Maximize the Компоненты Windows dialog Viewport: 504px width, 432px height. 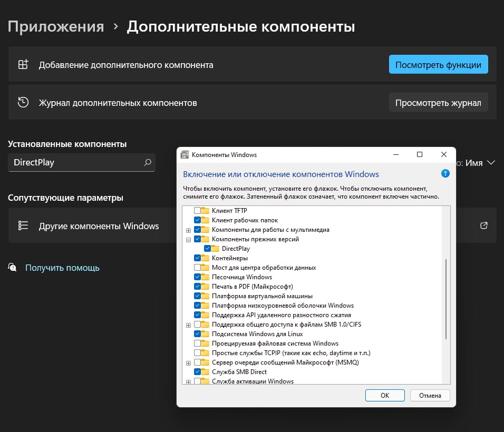click(x=420, y=154)
